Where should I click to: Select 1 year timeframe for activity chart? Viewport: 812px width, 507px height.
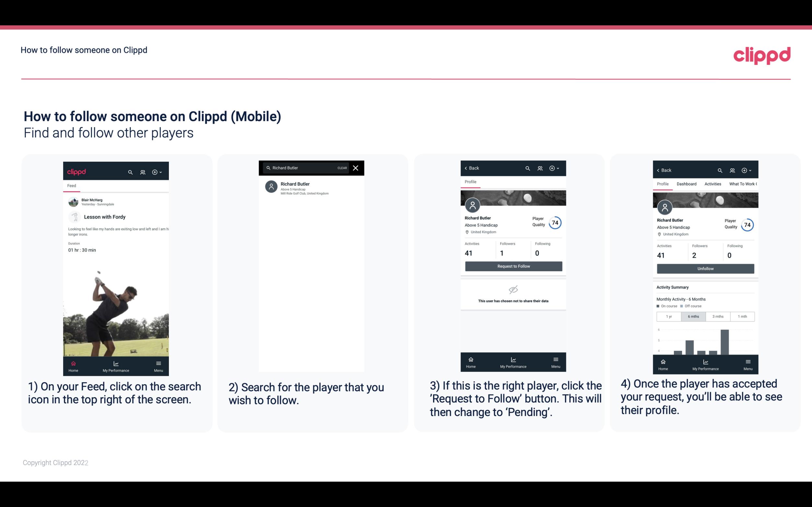[669, 316]
